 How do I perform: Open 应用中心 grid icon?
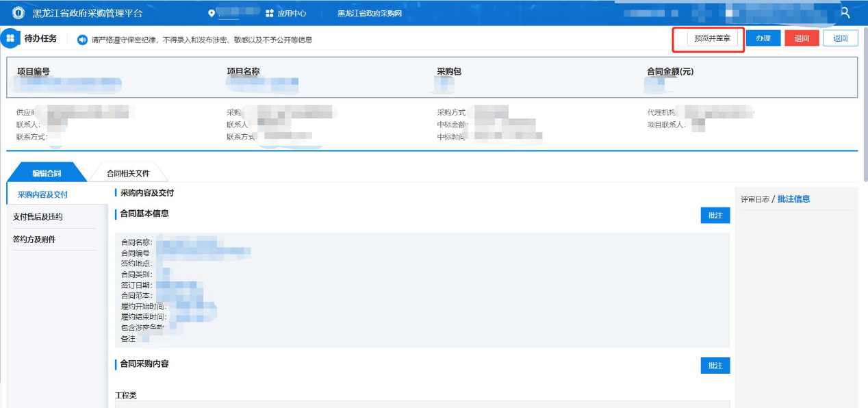(x=270, y=13)
